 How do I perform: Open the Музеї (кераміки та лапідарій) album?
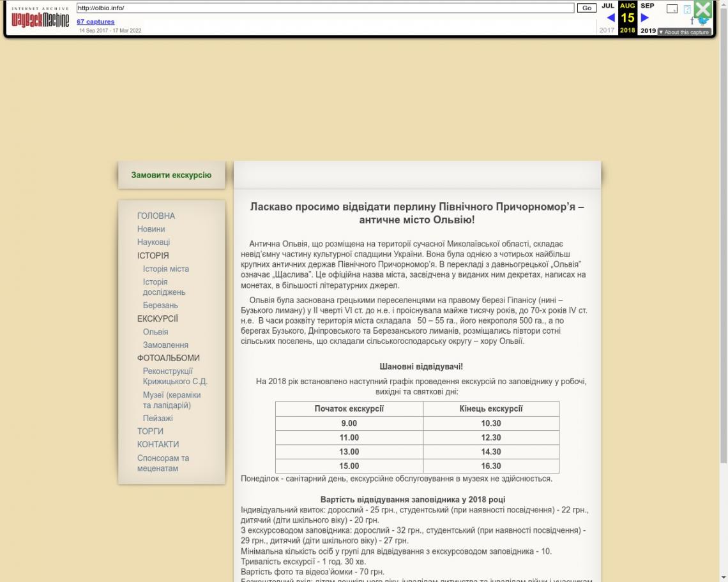172,400
